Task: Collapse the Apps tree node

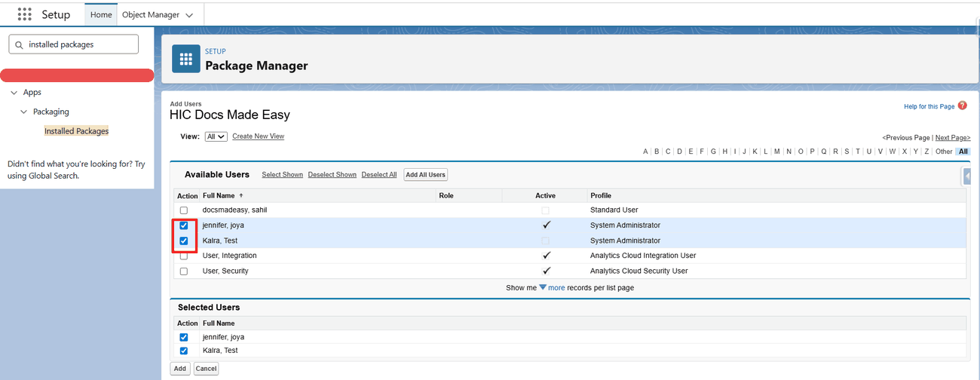Action: click(x=14, y=92)
